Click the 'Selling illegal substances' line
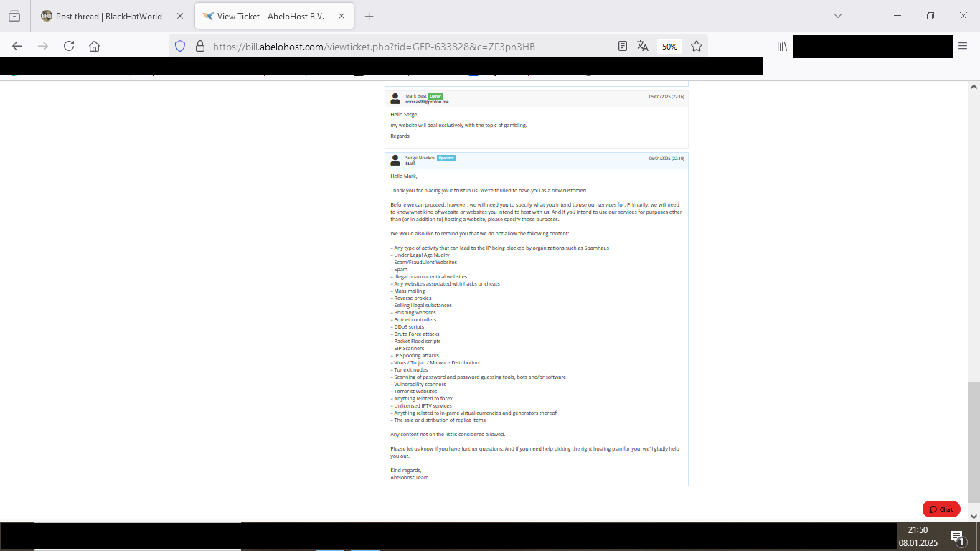This screenshot has height=551, width=980. (421, 306)
